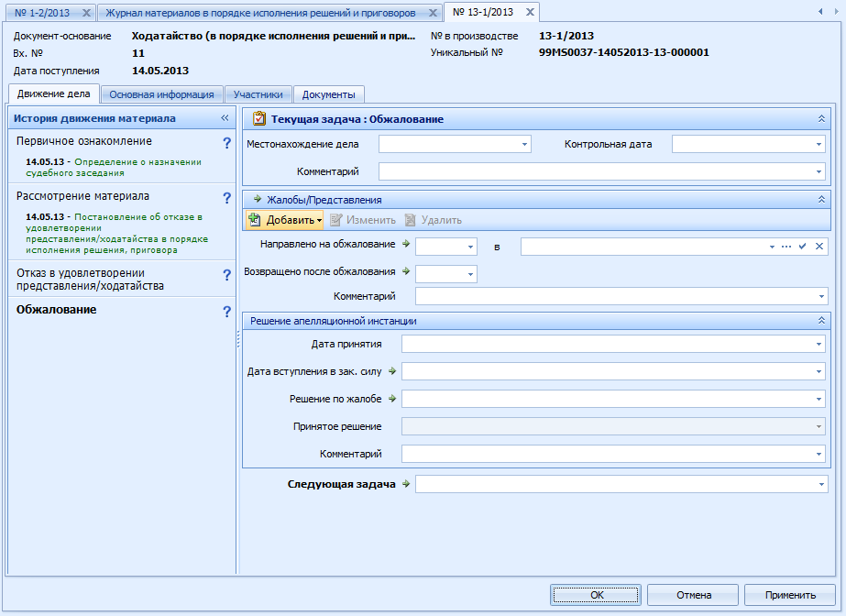This screenshot has width=846, height=616.
Task: Clear court field with X icon
Action: coord(819,246)
